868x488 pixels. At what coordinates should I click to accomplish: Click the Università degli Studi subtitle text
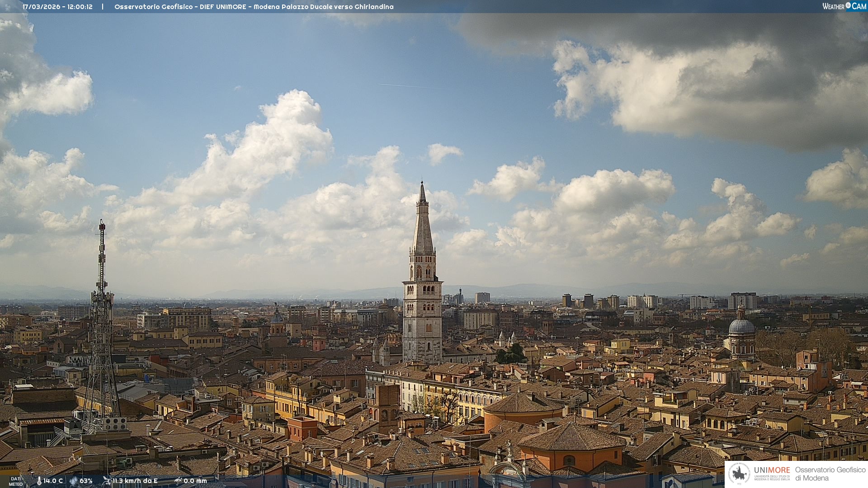pyautogui.click(x=772, y=478)
